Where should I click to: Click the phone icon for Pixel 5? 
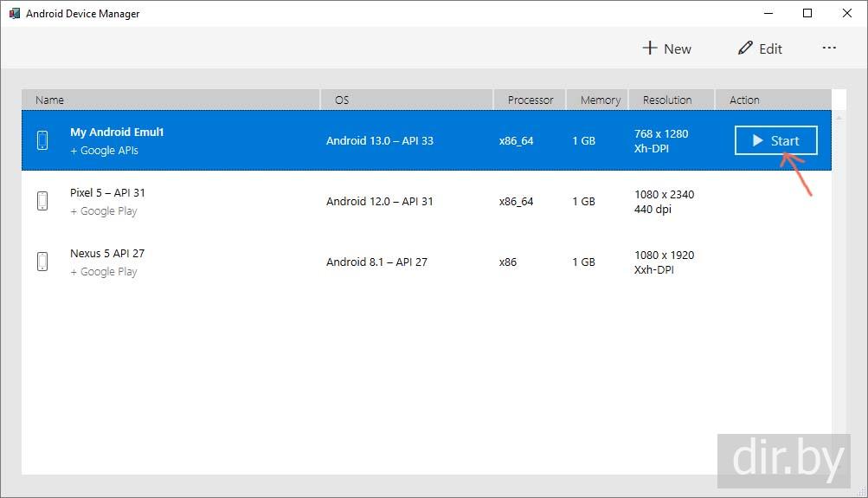pos(42,201)
